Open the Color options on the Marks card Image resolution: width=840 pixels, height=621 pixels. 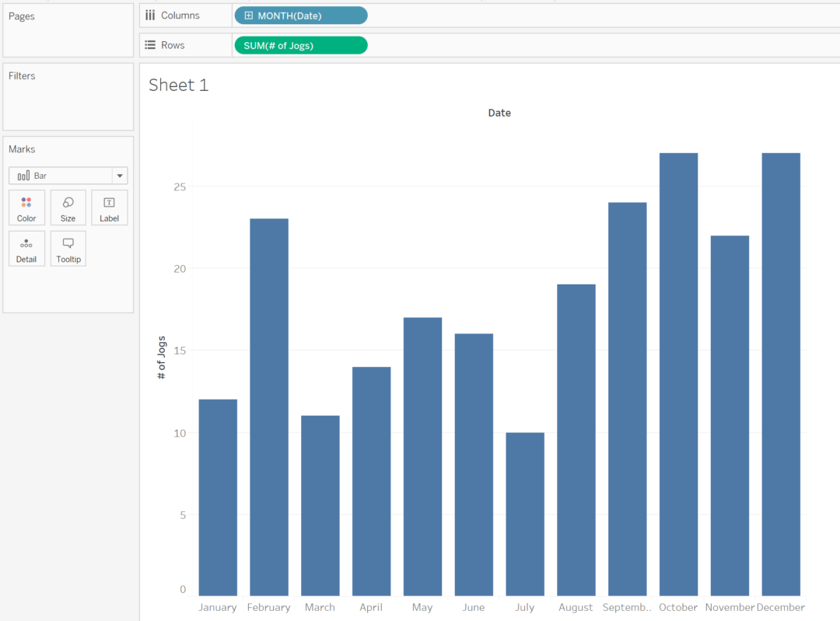tap(26, 207)
